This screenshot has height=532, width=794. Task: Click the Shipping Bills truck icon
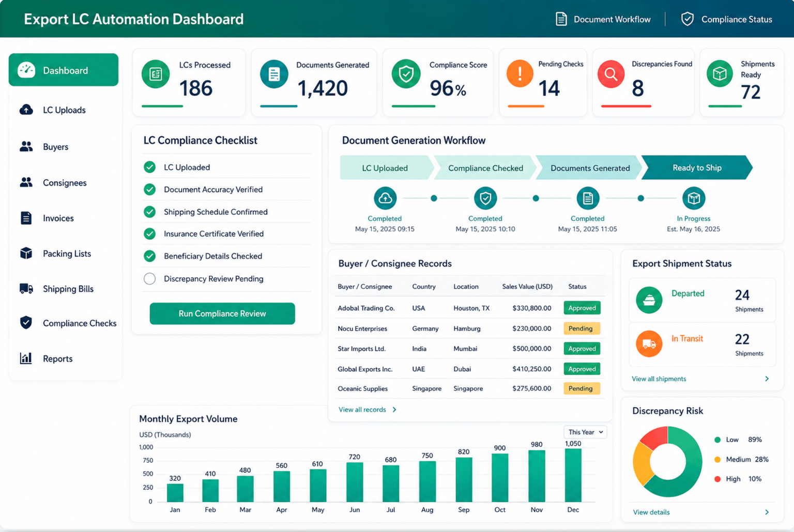click(x=26, y=289)
